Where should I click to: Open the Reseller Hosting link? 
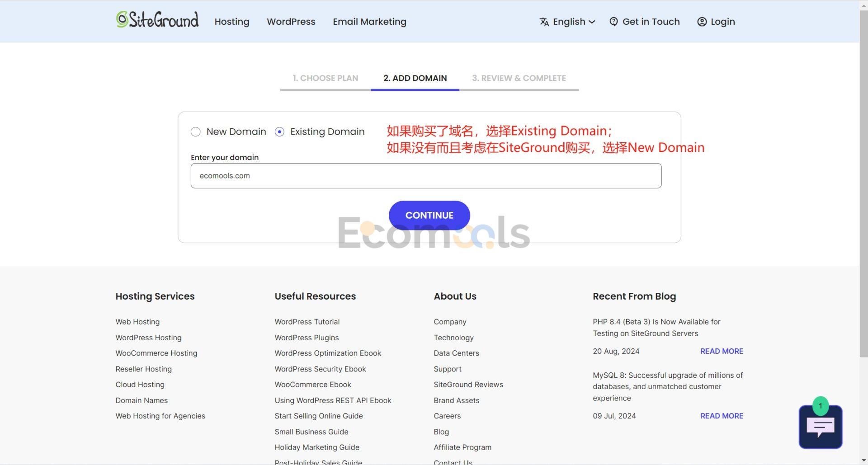pyautogui.click(x=144, y=369)
